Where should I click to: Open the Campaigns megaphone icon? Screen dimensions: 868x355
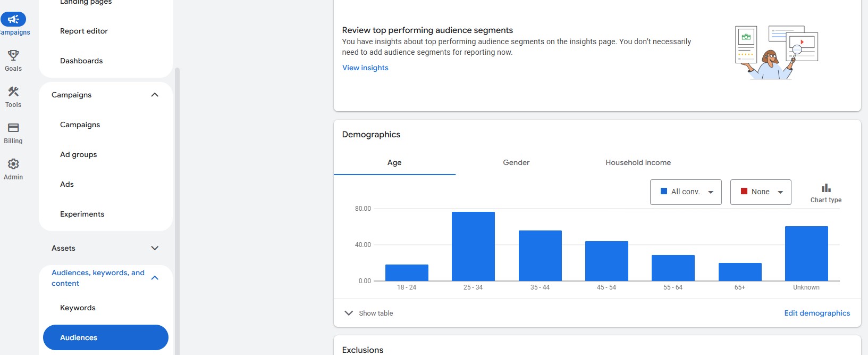click(13, 19)
